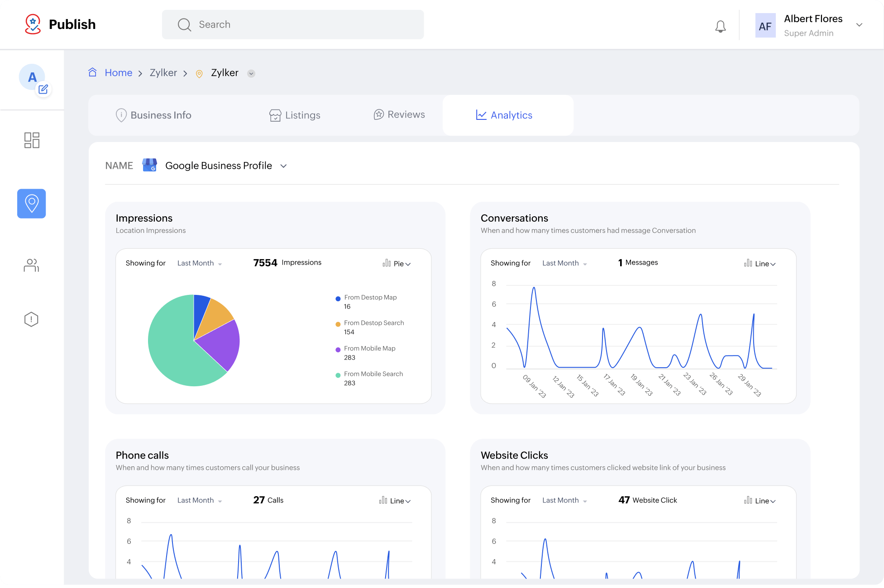Expand the Zylker location dropdown arrow

pos(251,74)
